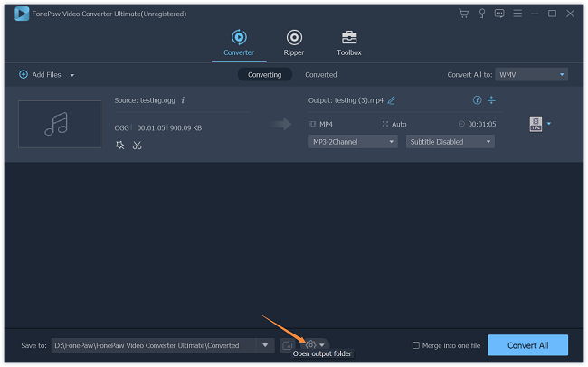Open the Convert All to WMV dropdown
Viewport: 588px width, 367px height.
click(531, 75)
